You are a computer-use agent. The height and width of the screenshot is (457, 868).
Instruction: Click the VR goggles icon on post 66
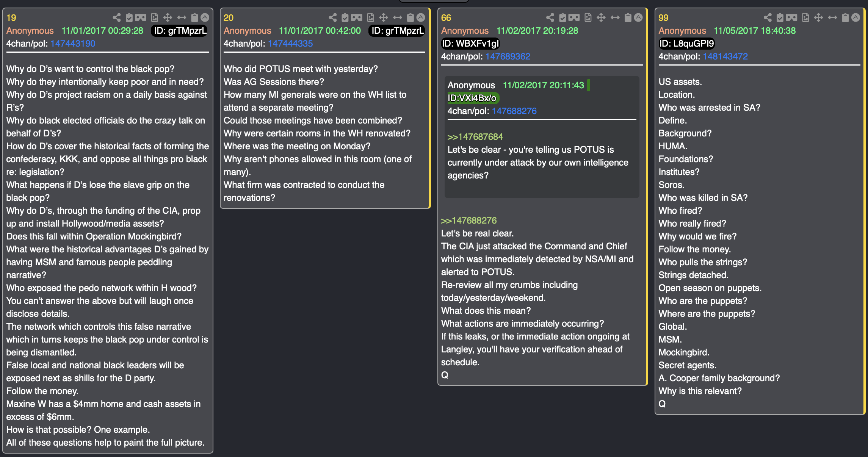(574, 17)
